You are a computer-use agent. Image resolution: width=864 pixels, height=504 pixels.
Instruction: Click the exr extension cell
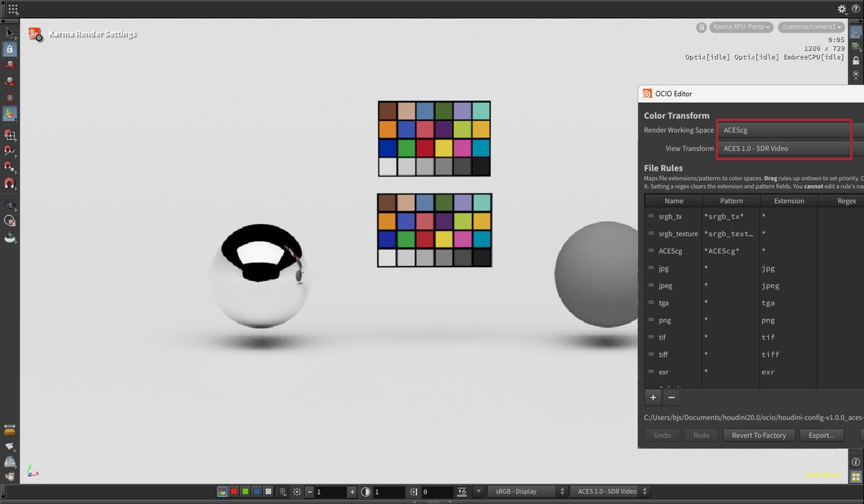coord(788,372)
